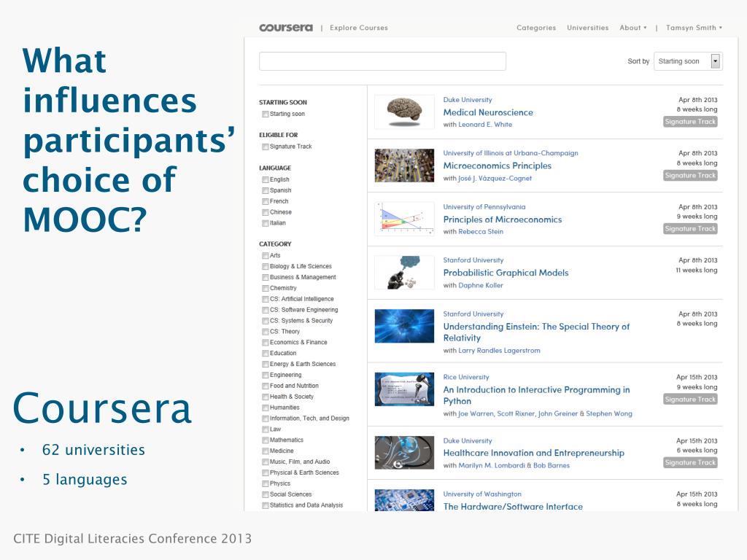
Task: Expand the About menu
Action: [632, 28]
